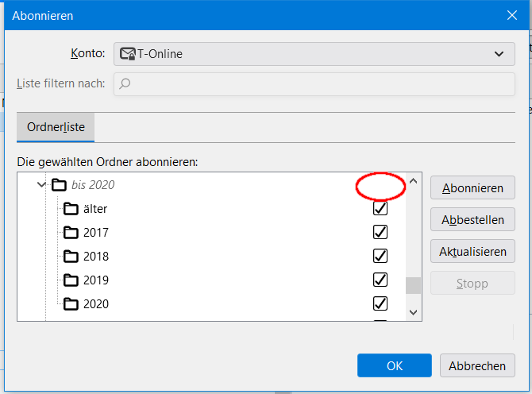Switch to the Ordnerliste tab
Image resolution: width=532 pixels, height=394 pixels.
(56, 126)
